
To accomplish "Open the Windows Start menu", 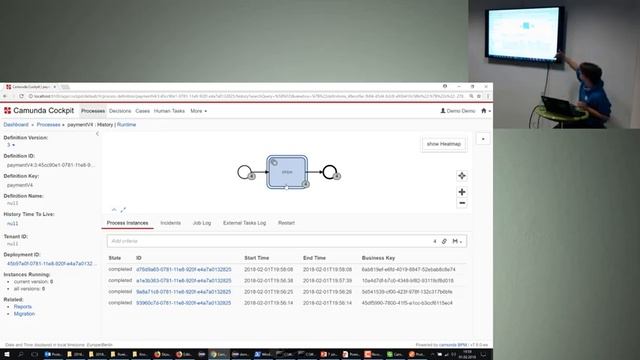I will 7,354.
